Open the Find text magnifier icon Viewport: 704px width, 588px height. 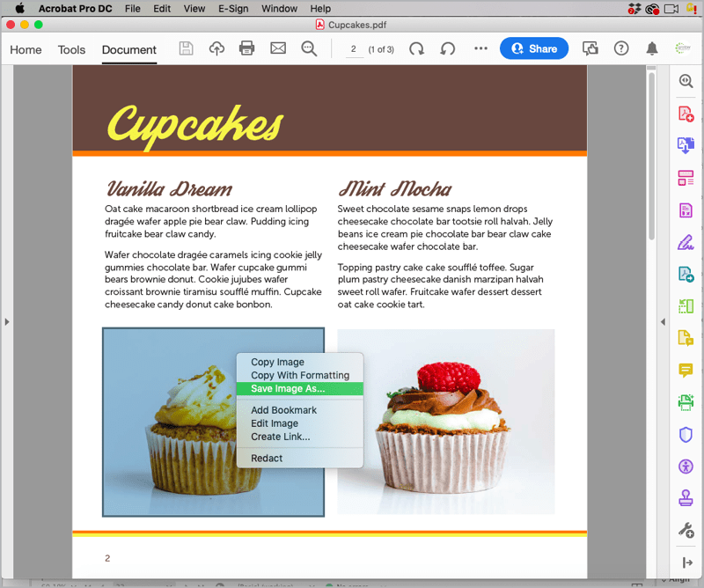pyautogui.click(x=309, y=48)
